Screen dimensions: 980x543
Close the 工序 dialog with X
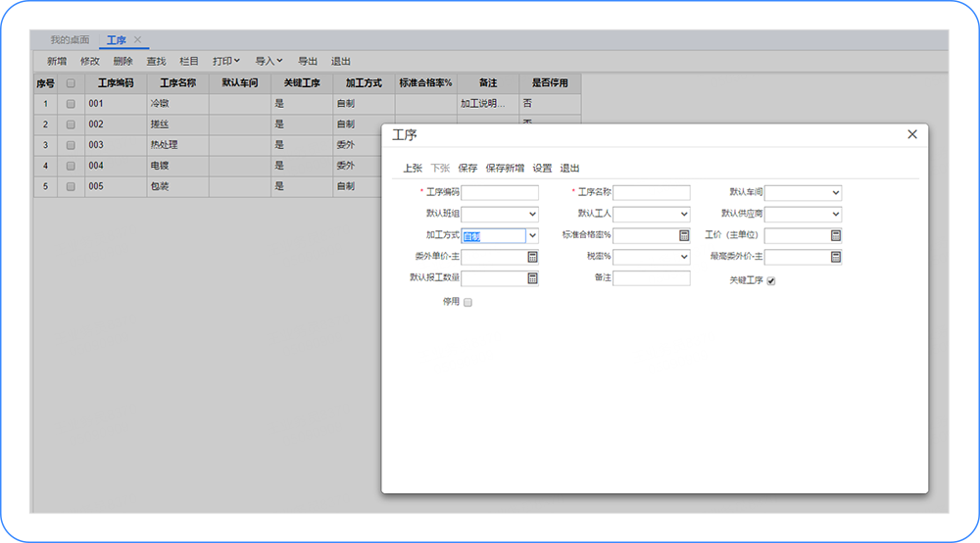click(x=912, y=134)
